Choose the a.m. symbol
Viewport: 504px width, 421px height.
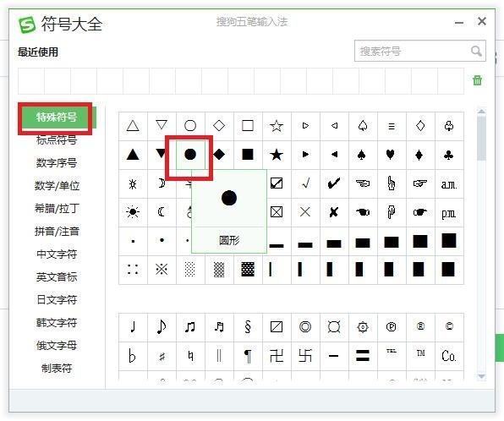[449, 184]
